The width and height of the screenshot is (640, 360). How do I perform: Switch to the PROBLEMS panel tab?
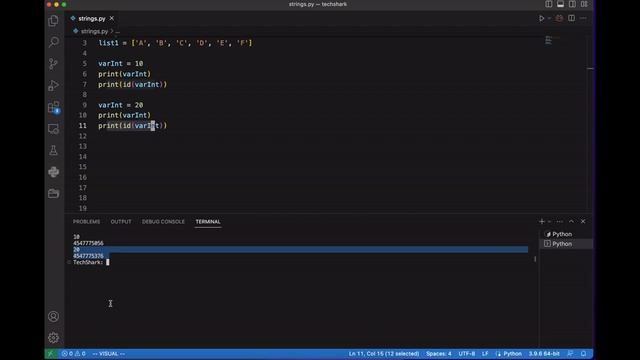[x=86, y=222]
